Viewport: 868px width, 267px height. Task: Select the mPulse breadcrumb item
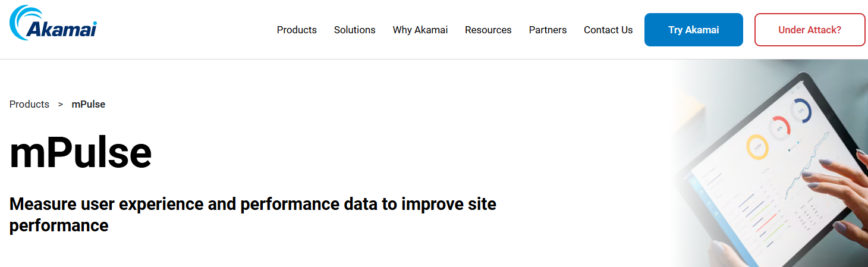(89, 104)
